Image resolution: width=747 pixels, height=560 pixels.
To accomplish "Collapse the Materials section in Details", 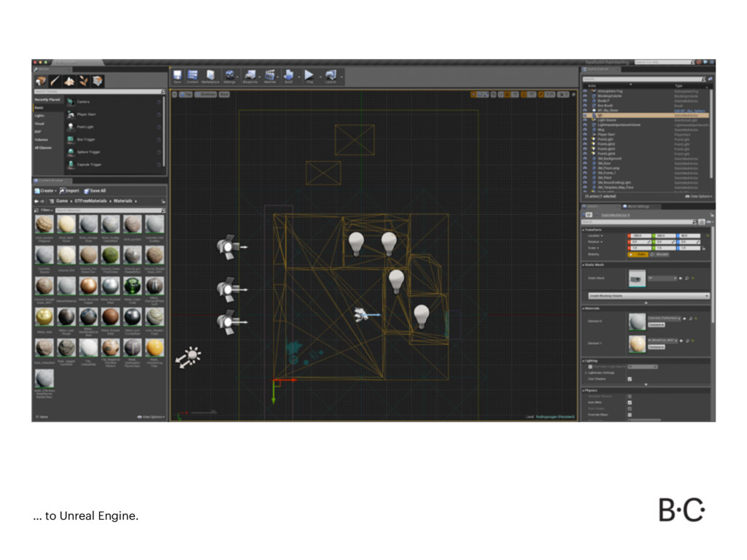I will tap(584, 308).
